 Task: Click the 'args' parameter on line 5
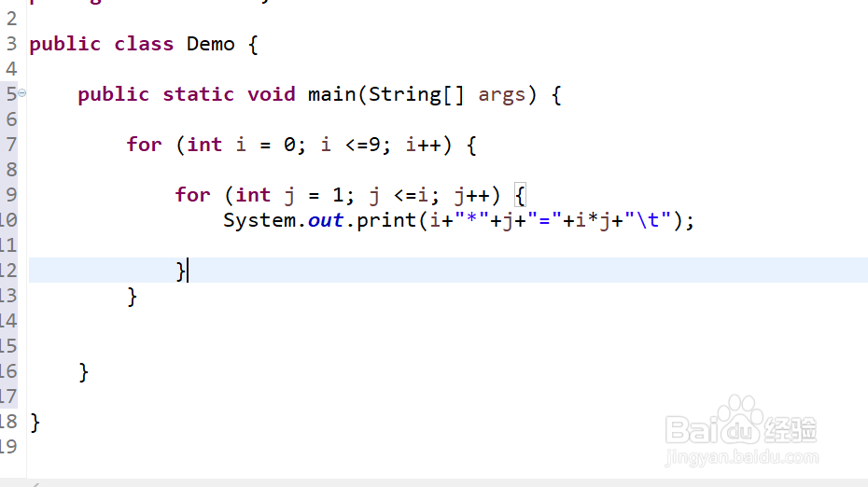pyautogui.click(x=501, y=95)
